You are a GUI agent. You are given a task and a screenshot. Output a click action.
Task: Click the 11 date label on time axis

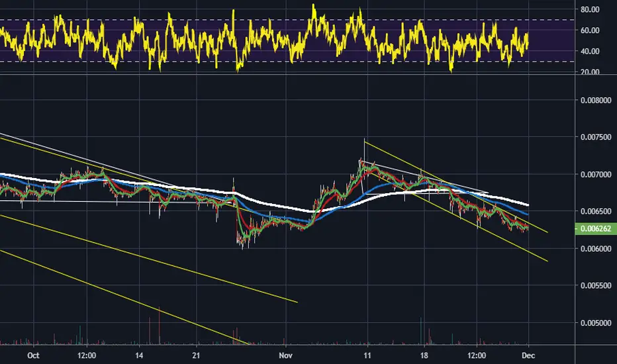click(367, 355)
